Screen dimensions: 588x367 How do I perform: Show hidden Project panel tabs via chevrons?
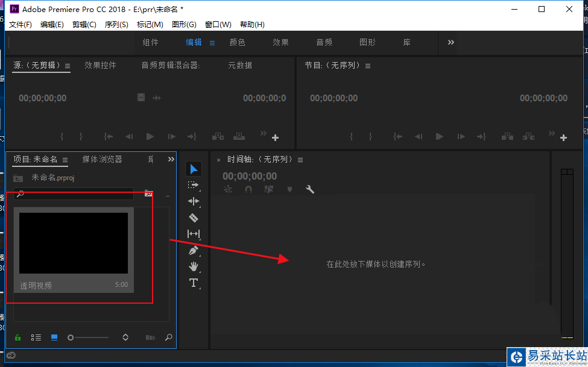(171, 159)
